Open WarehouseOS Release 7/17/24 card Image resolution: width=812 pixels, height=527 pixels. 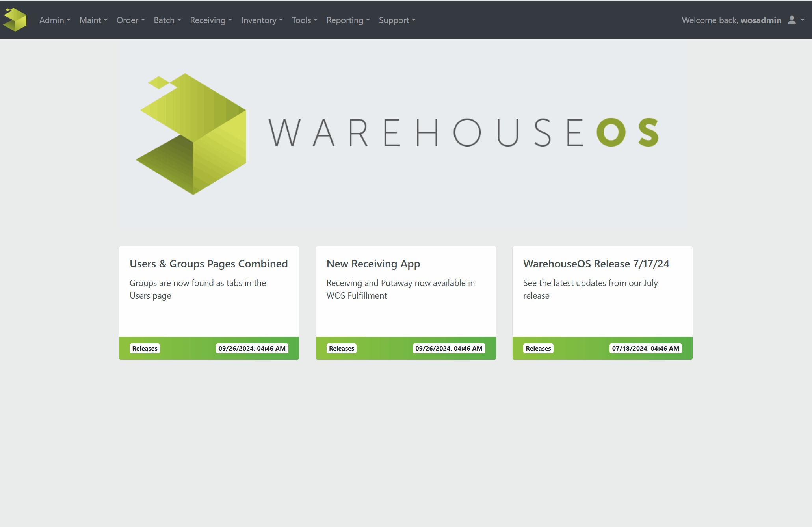click(596, 263)
